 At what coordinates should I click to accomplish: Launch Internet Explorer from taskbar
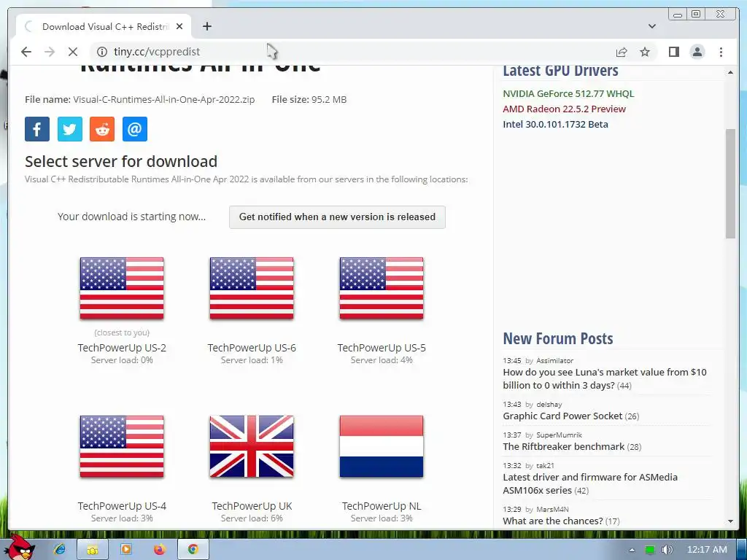60,550
